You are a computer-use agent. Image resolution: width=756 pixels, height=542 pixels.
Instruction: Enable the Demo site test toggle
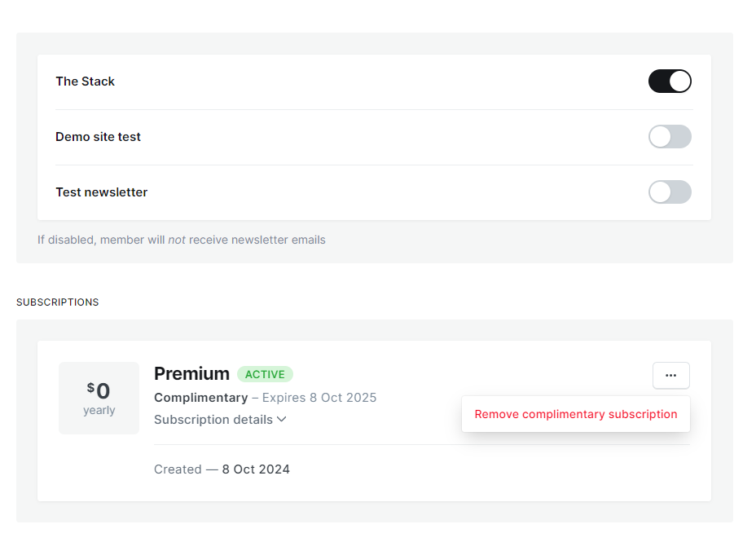[x=670, y=137]
